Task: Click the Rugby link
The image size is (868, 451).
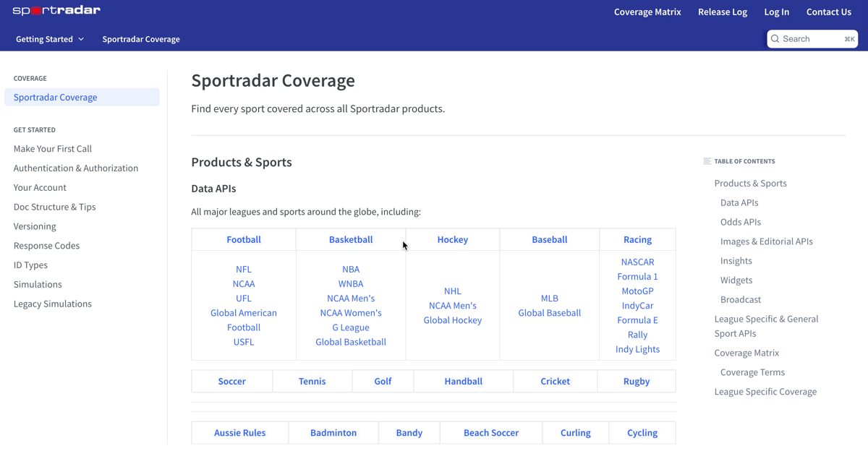Action: coord(637,381)
